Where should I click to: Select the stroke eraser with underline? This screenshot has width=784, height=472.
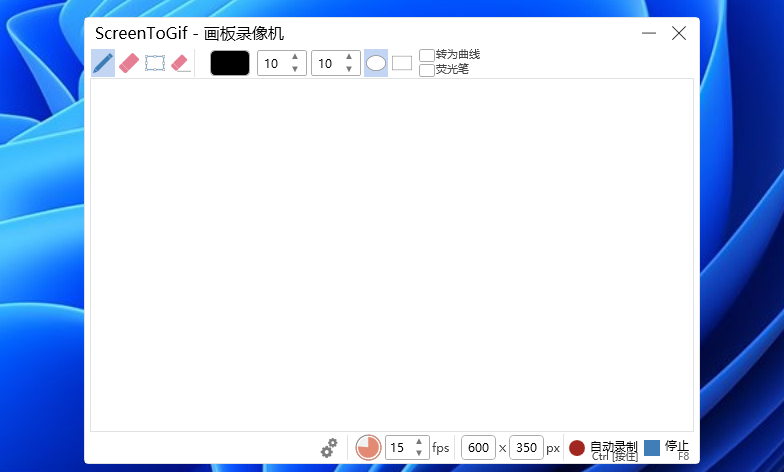tap(180, 63)
